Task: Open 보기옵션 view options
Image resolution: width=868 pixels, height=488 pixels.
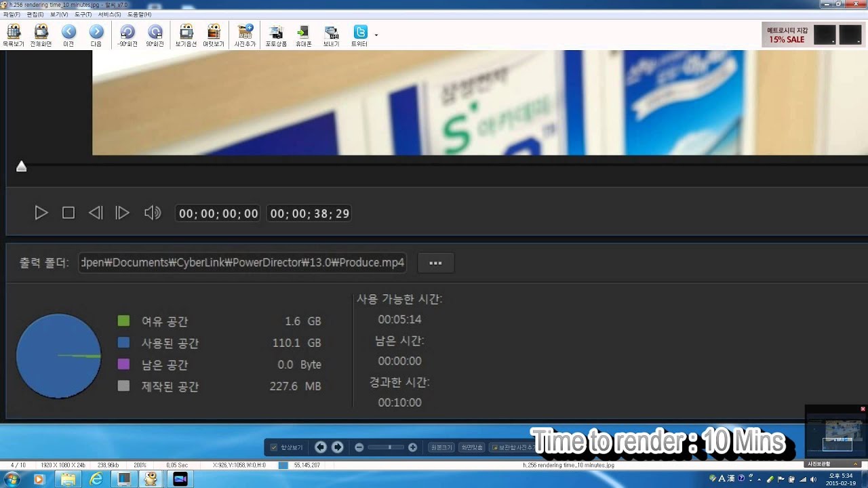Action: (186, 35)
